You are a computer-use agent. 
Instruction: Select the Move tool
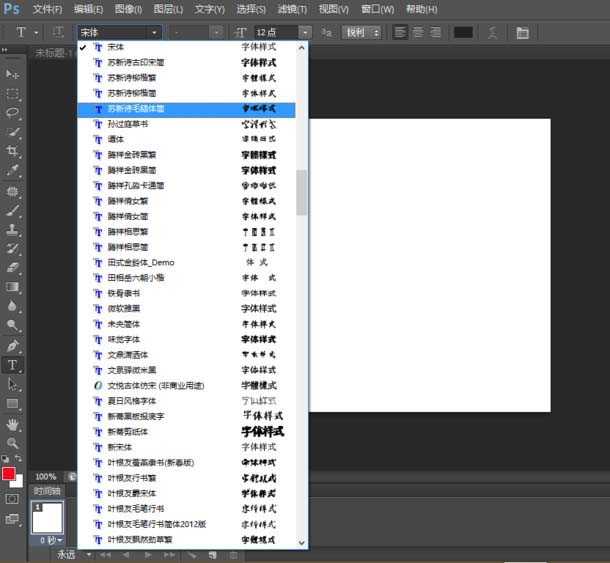[x=12, y=74]
